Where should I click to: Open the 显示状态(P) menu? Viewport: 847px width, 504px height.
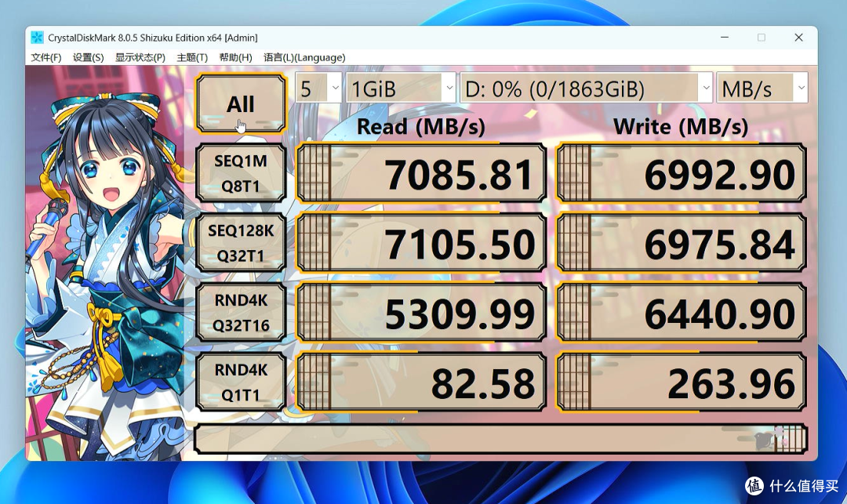(140, 57)
